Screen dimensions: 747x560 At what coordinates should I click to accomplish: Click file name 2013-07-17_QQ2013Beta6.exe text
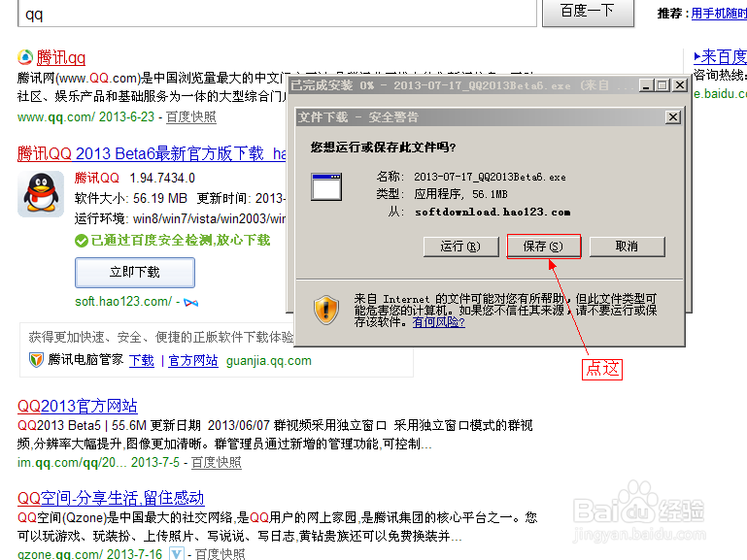(490, 177)
